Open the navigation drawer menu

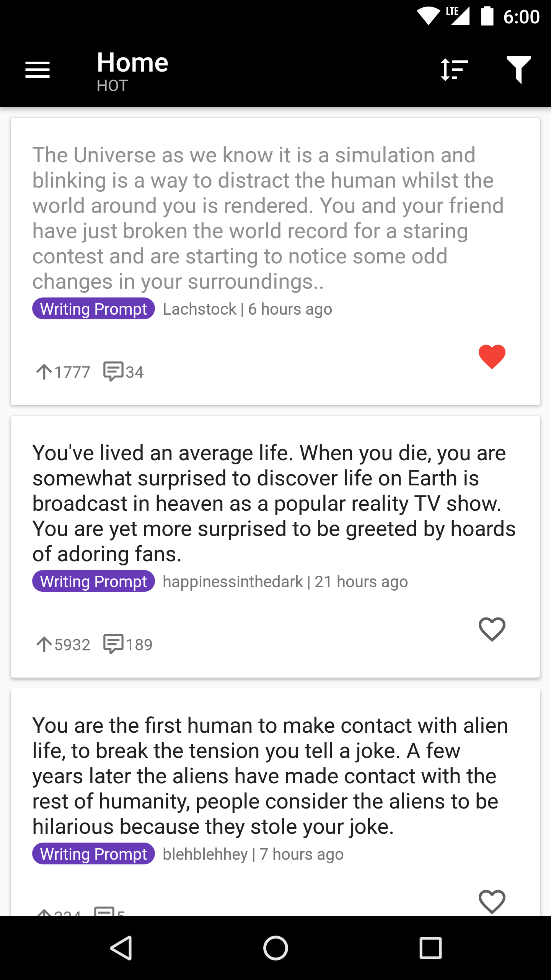point(37,70)
